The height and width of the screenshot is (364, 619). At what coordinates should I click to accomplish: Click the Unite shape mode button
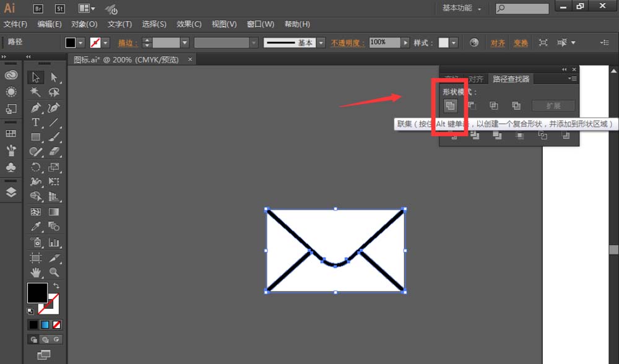450,105
